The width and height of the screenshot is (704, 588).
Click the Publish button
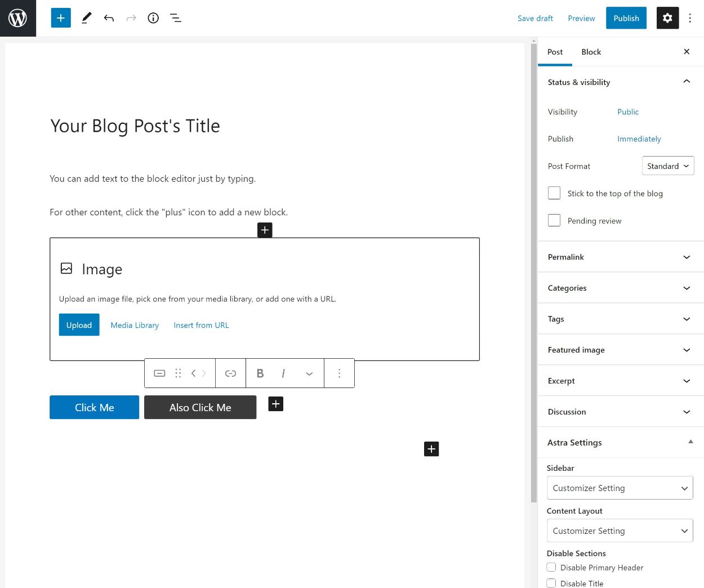pos(626,18)
